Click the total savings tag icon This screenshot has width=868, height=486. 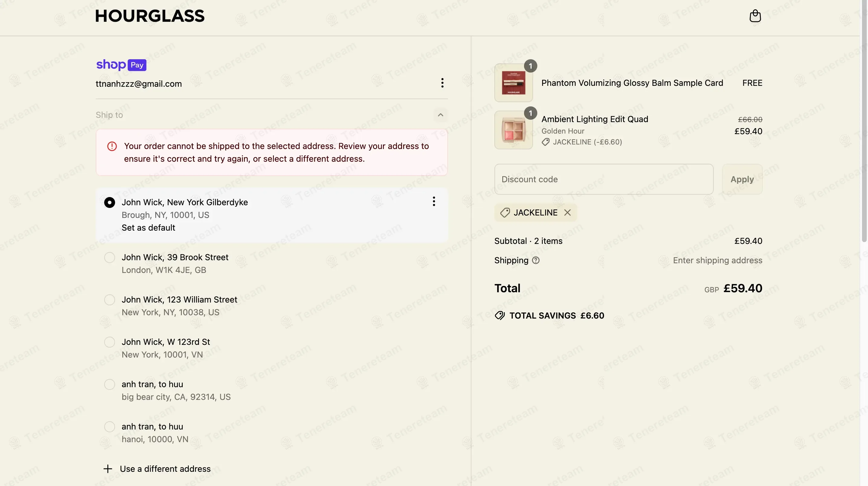click(x=500, y=316)
